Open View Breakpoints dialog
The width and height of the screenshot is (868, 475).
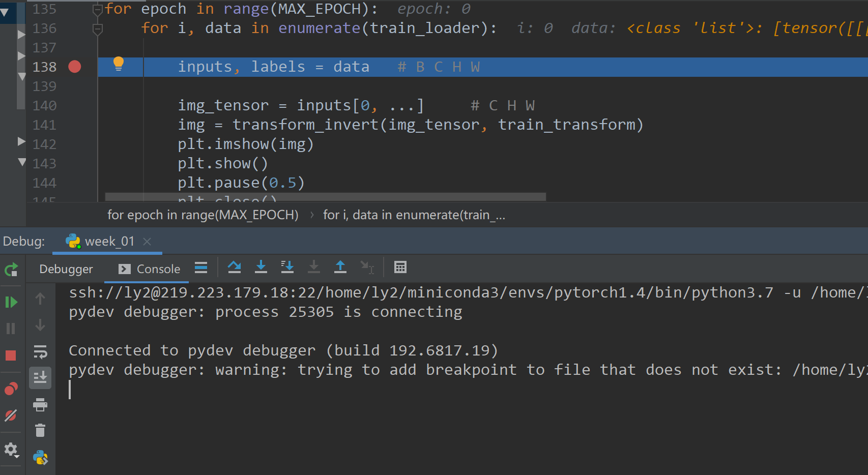tap(11, 389)
